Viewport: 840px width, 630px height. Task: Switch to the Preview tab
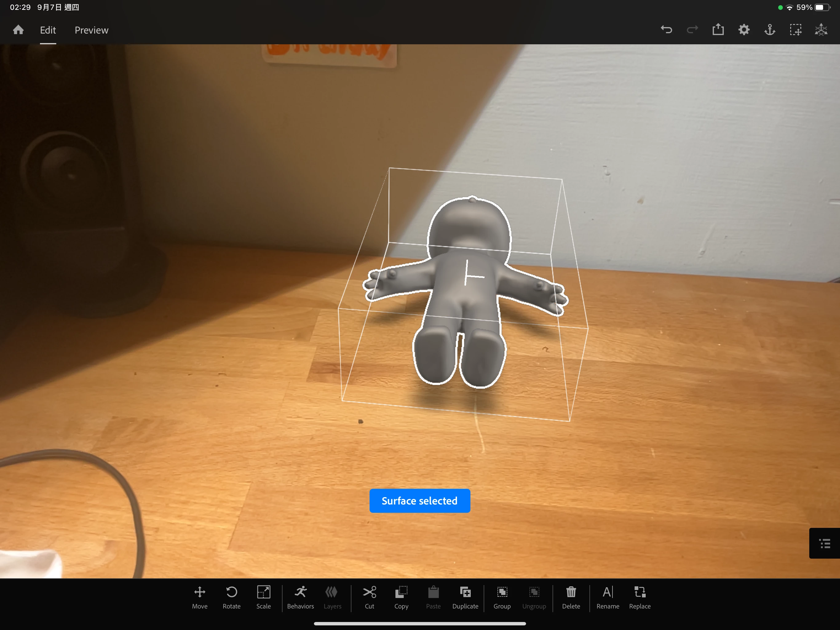pyautogui.click(x=91, y=30)
